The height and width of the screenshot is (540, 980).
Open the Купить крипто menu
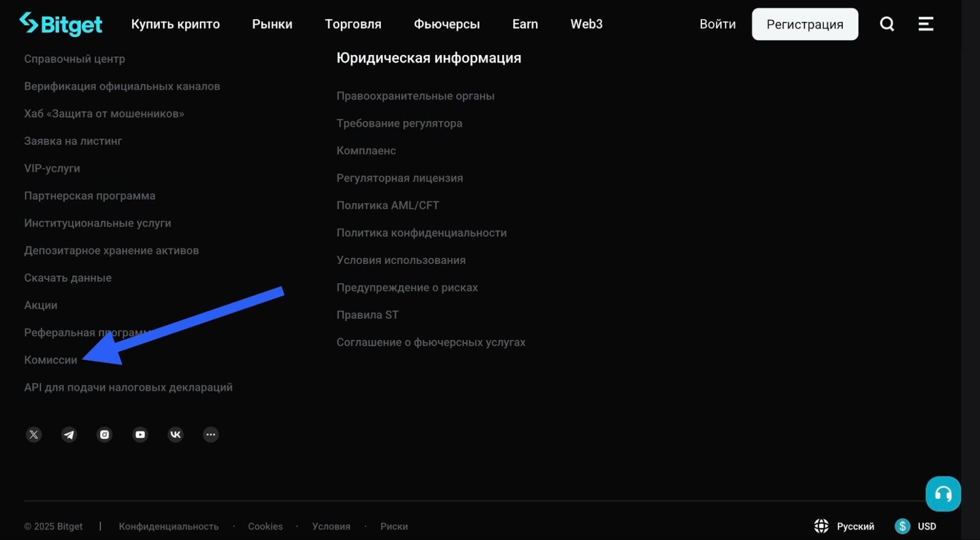[x=176, y=24]
